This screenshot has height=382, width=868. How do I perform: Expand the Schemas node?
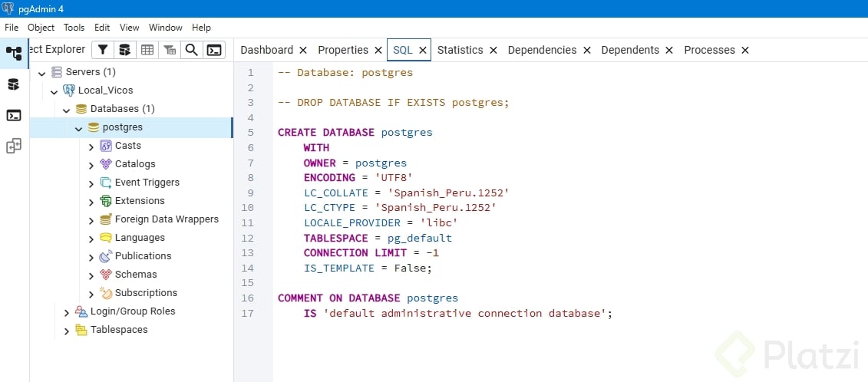point(91,275)
